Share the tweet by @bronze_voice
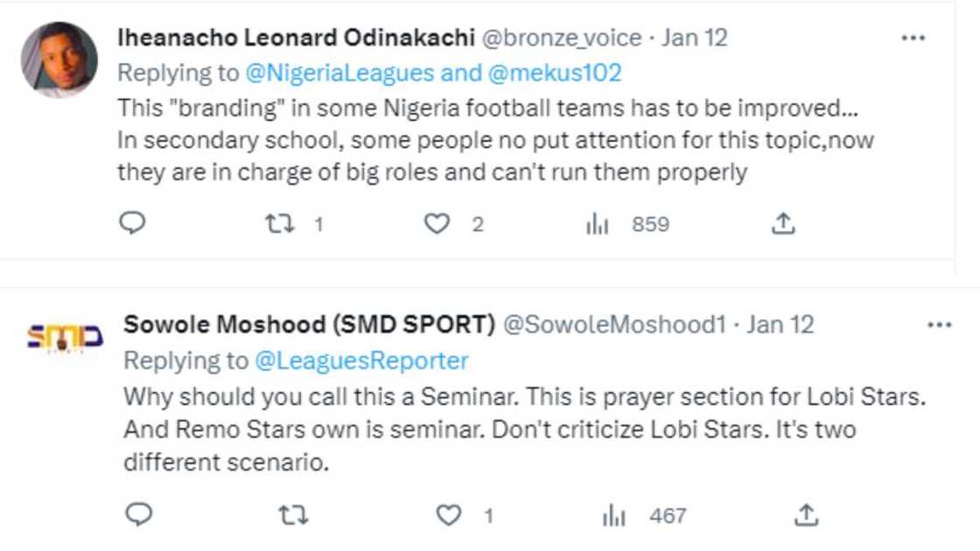 [x=782, y=225]
